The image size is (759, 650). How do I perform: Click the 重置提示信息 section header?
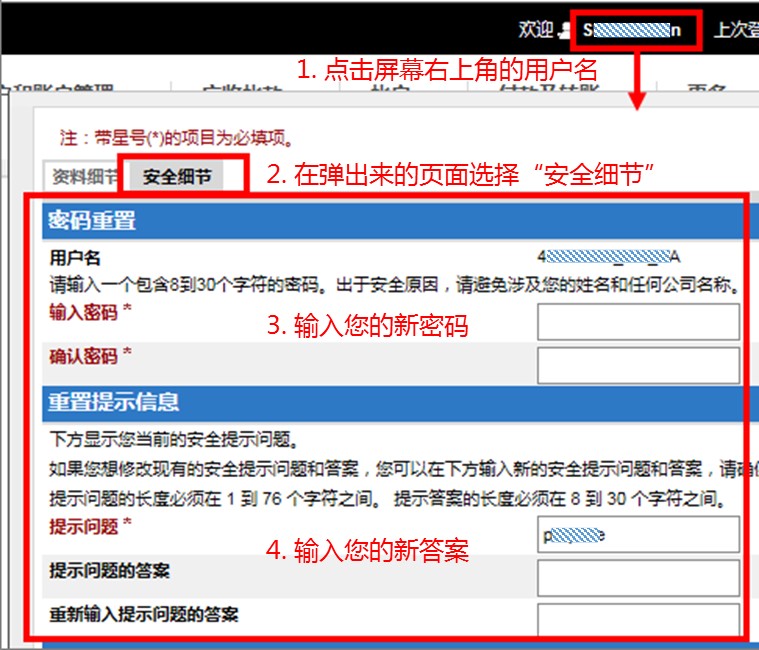[x=114, y=402]
